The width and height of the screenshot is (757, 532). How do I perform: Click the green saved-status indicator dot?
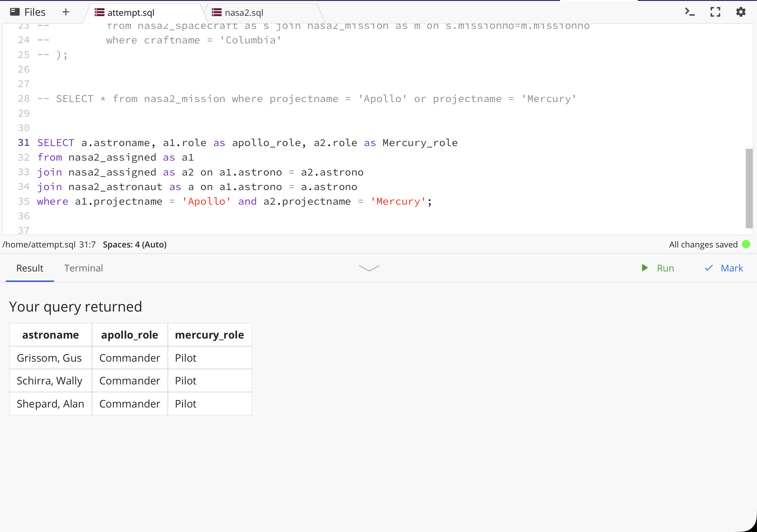(746, 244)
